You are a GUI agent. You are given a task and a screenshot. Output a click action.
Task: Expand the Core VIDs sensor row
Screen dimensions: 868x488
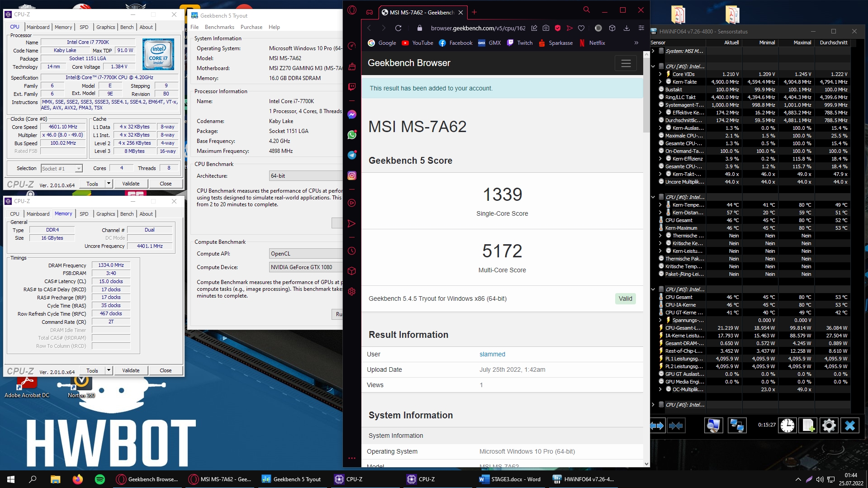click(660, 74)
